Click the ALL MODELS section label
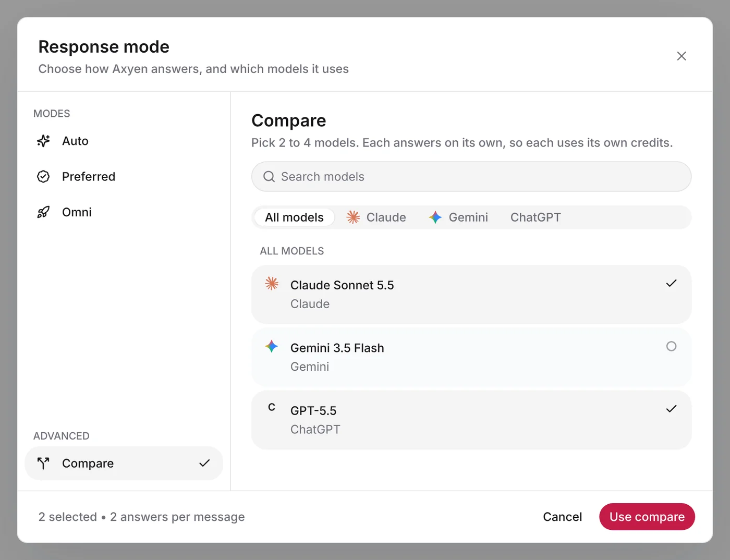 [292, 251]
